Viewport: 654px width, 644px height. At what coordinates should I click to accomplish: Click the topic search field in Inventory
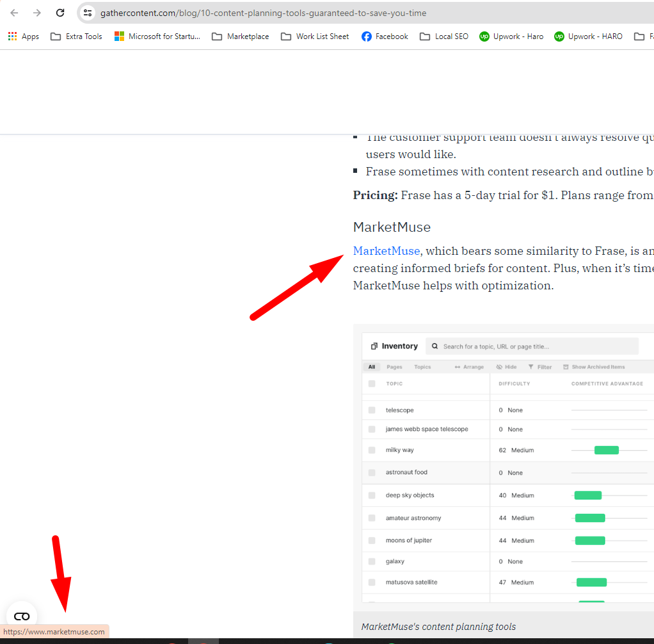click(532, 346)
